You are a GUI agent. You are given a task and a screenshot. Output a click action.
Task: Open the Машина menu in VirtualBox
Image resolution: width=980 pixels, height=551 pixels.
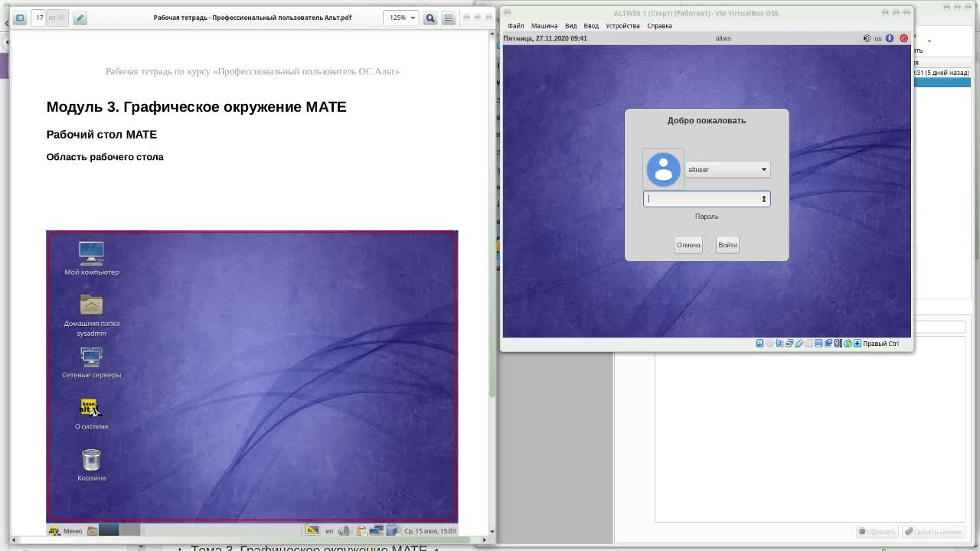(544, 26)
